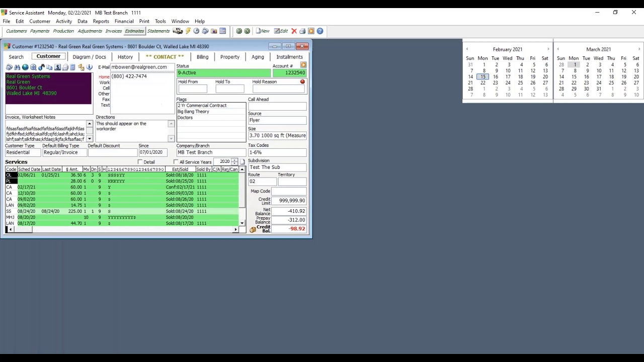Image resolution: width=644 pixels, height=362 pixels.
Task: Open the Default Billing Type dropdown
Action: (x=64, y=152)
